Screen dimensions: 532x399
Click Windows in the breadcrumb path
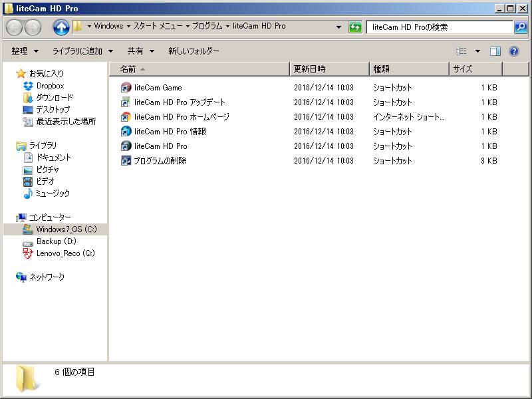[x=108, y=26]
